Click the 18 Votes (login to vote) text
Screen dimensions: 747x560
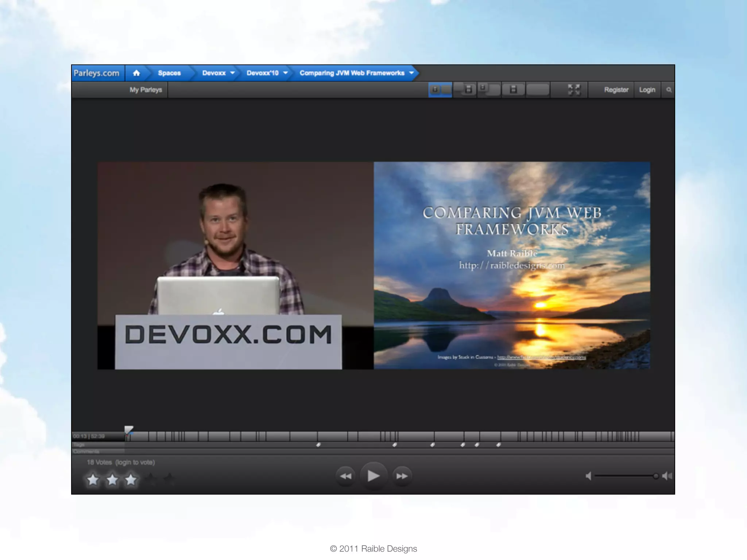(121, 462)
